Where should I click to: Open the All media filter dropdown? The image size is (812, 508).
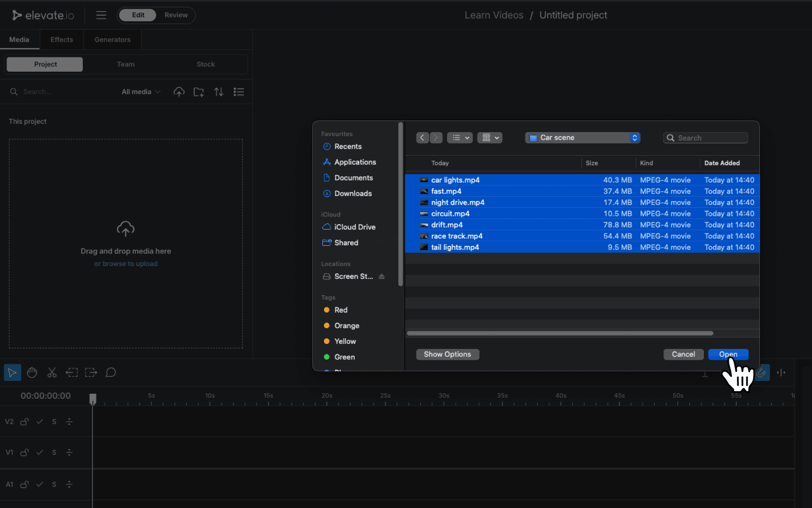coord(141,92)
